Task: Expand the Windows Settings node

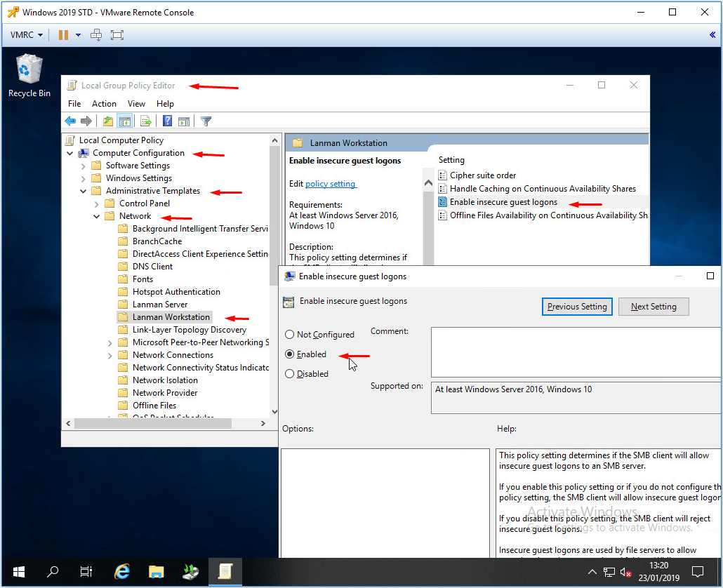Action: pyautogui.click(x=83, y=178)
